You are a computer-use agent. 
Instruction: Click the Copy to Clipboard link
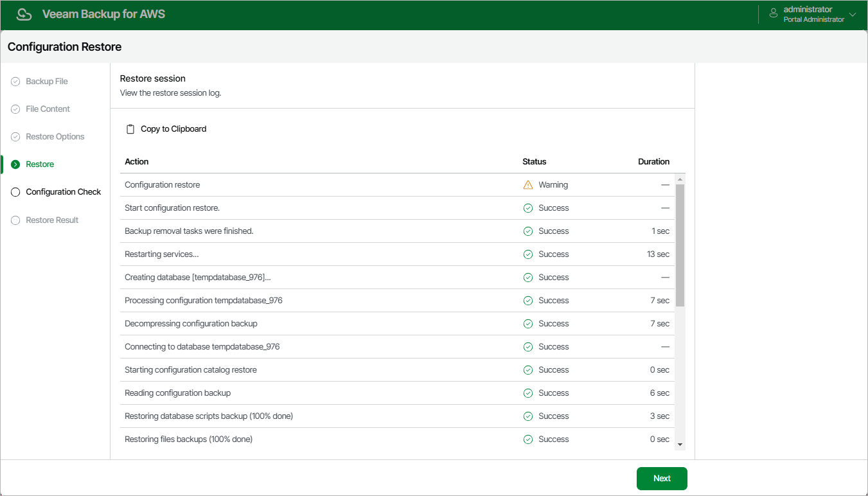tap(173, 129)
